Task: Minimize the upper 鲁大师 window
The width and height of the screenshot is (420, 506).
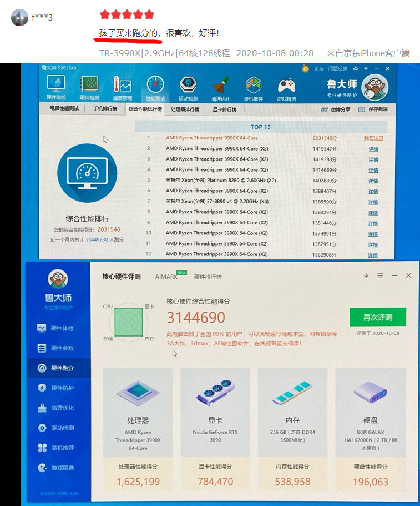Action: click(x=377, y=68)
